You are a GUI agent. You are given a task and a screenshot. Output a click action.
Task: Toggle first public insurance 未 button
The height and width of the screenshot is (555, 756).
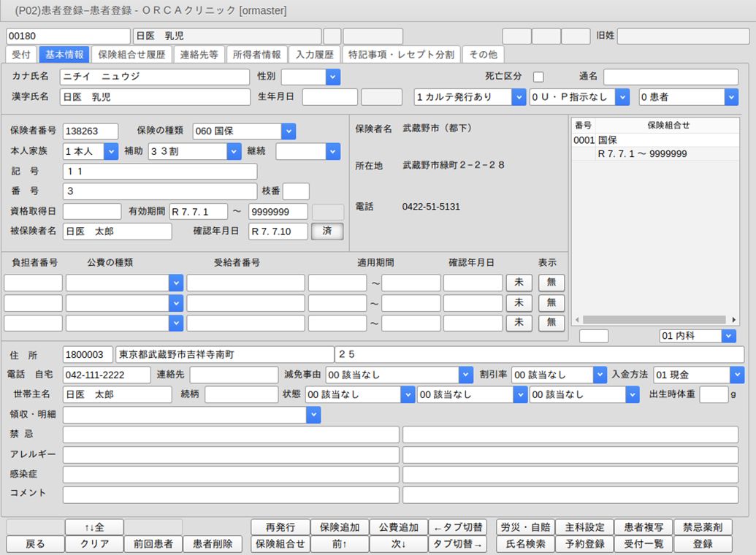519,283
